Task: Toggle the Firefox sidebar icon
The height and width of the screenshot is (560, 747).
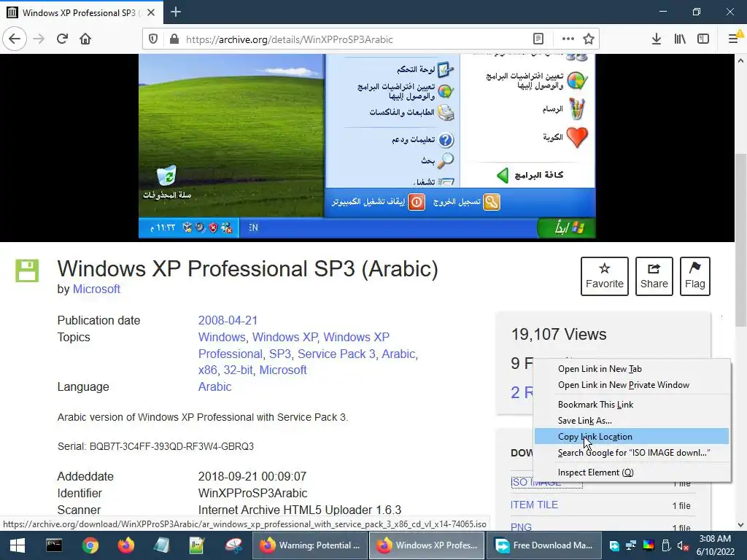Action: tap(703, 39)
